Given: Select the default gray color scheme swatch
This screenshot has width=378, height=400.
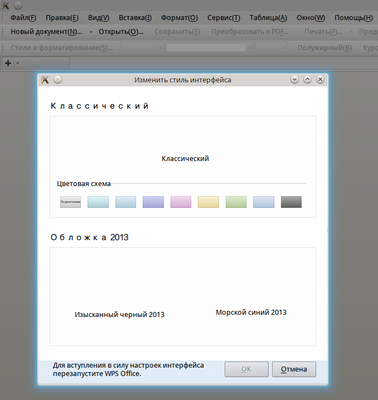Looking at the screenshot, I should pos(70,202).
